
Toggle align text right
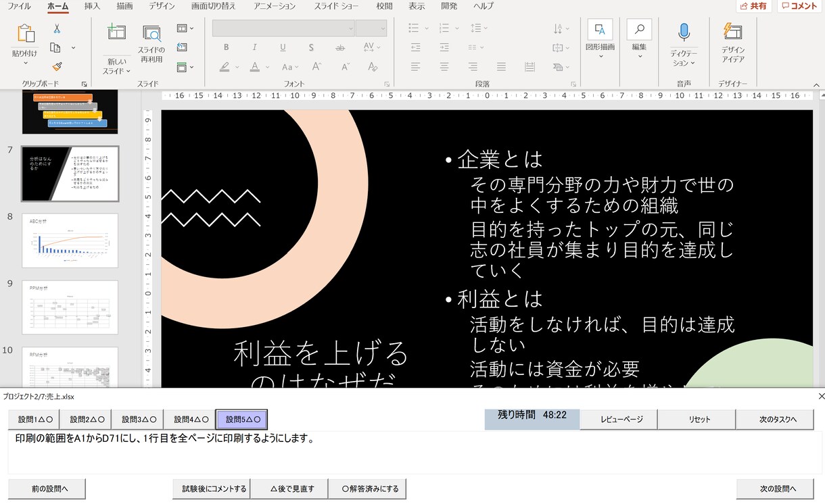[x=473, y=67]
